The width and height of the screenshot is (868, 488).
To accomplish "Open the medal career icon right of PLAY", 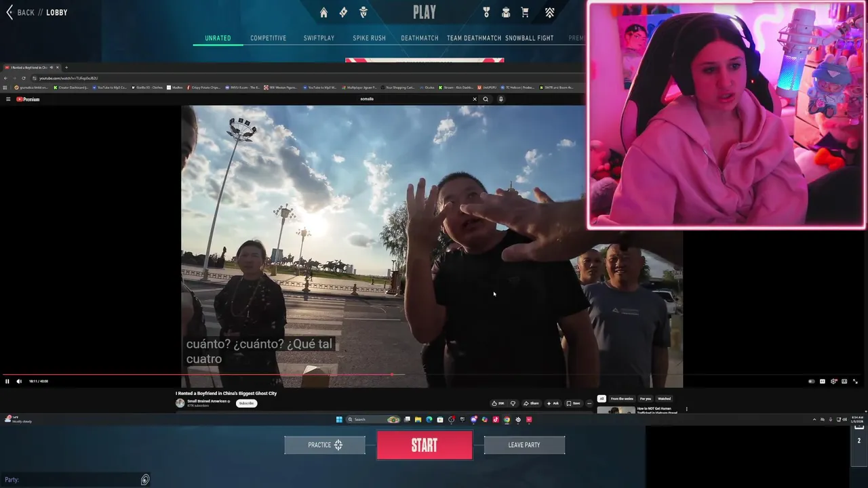I will coord(486,12).
